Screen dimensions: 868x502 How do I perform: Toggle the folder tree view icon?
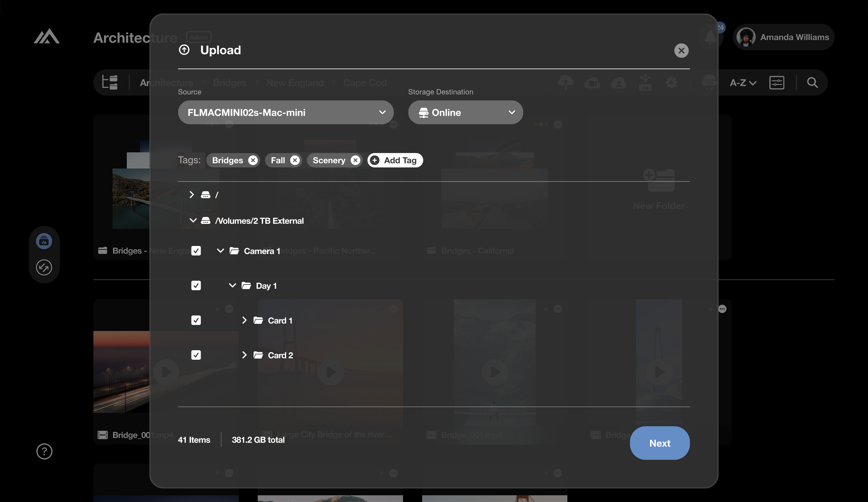click(x=110, y=83)
